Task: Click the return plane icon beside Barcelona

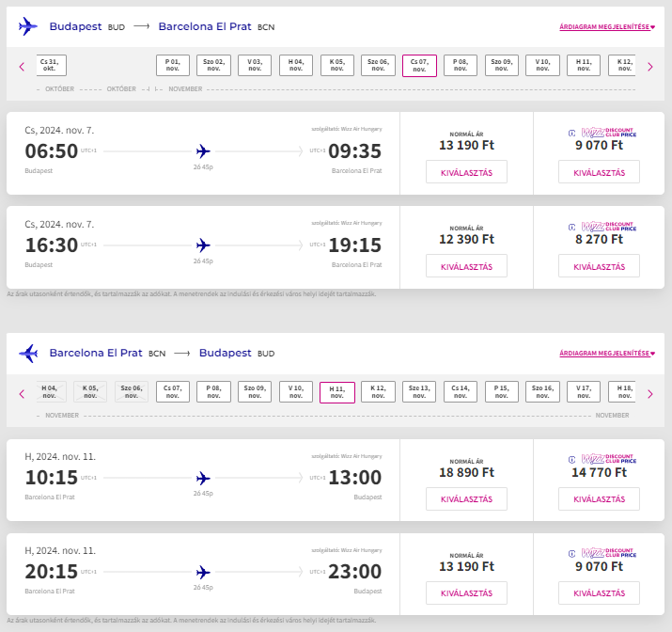Action: [28, 354]
